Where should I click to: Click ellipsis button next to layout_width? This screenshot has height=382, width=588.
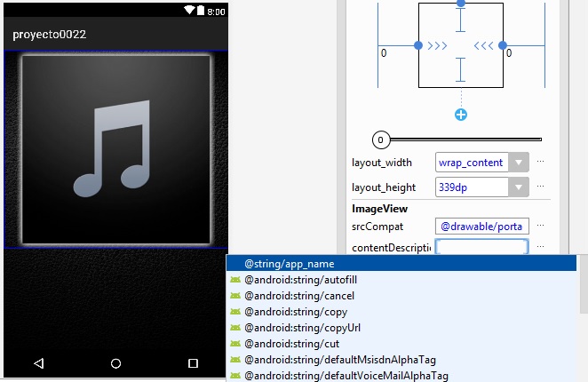pyautogui.click(x=540, y=163)
